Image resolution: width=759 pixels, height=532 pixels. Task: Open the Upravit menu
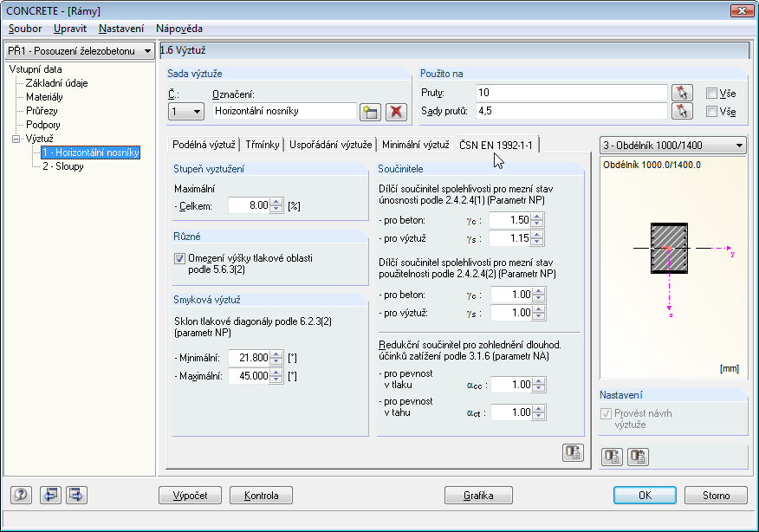[x=70, y=29]
